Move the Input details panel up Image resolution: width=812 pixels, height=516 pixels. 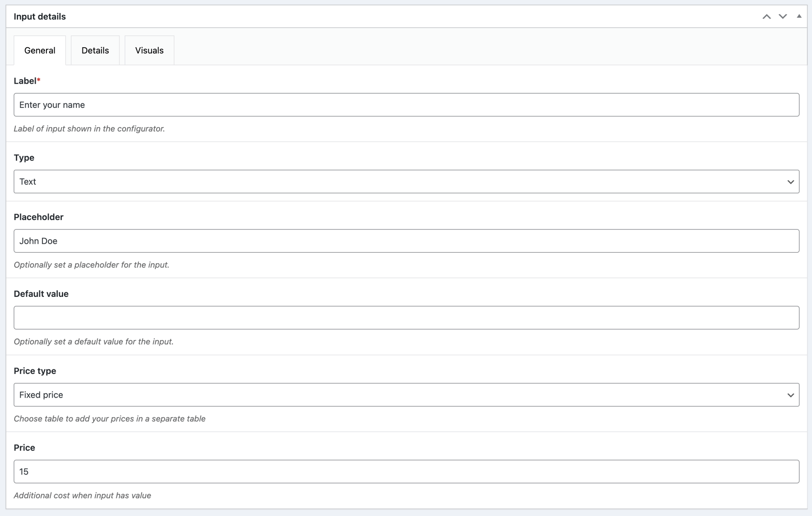pyautogui.click(x=766, y=16)
